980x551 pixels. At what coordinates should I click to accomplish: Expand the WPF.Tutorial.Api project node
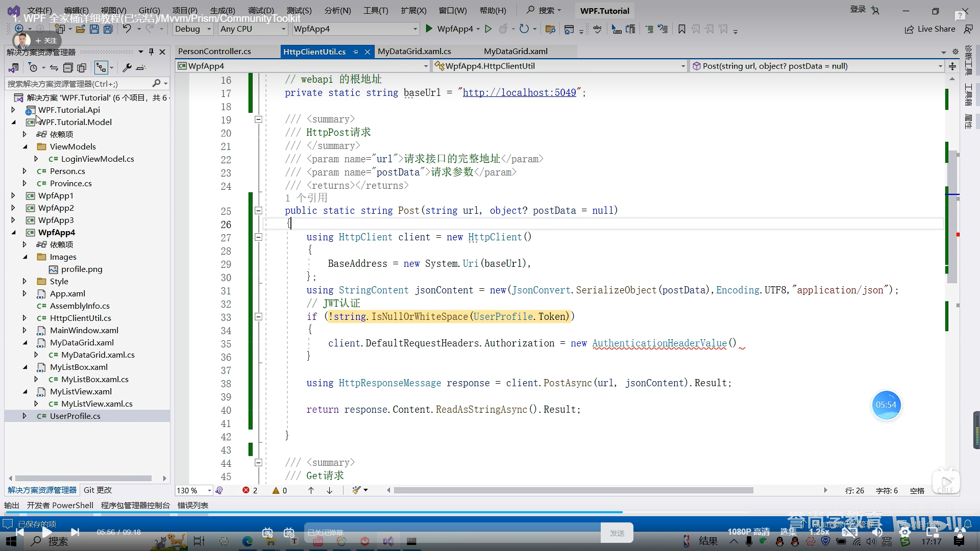pos(13,110)
